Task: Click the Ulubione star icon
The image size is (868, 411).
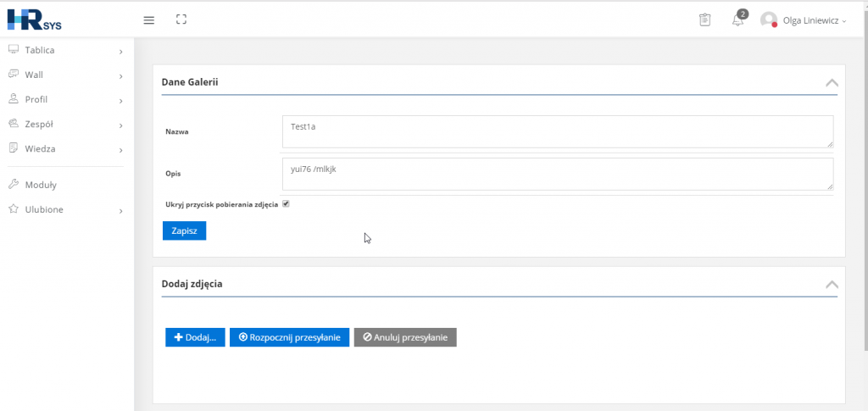Action: pyautogui.click(x=14, y=209)
